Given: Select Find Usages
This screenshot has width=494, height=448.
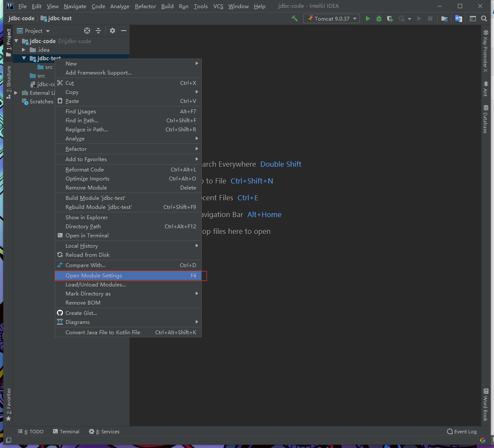Looking at the screenshot, I should [128, 111].
